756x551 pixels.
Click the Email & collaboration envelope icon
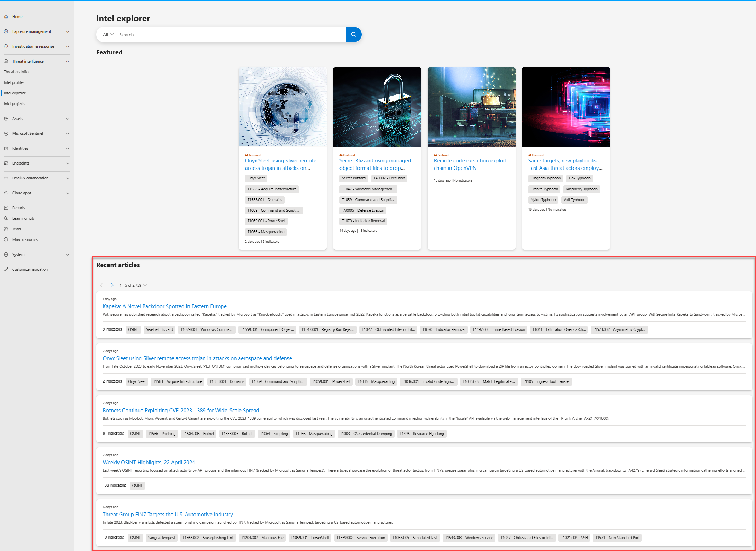[x=6, y=178]
